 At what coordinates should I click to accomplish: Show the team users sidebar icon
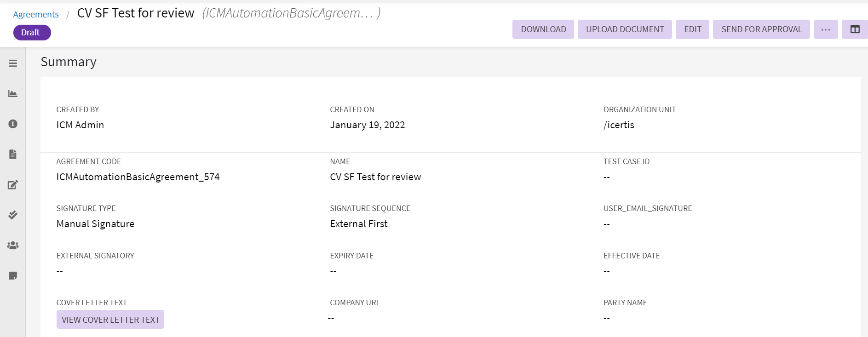coord(13,246)
